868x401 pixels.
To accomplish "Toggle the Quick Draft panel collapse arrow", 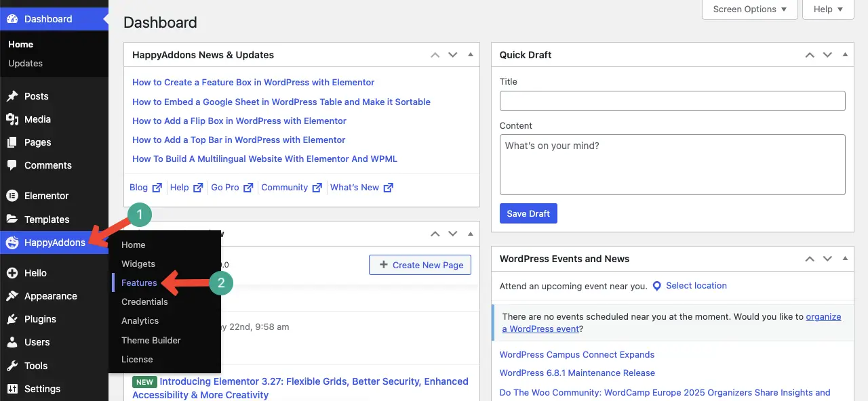I will coord(845,55).
